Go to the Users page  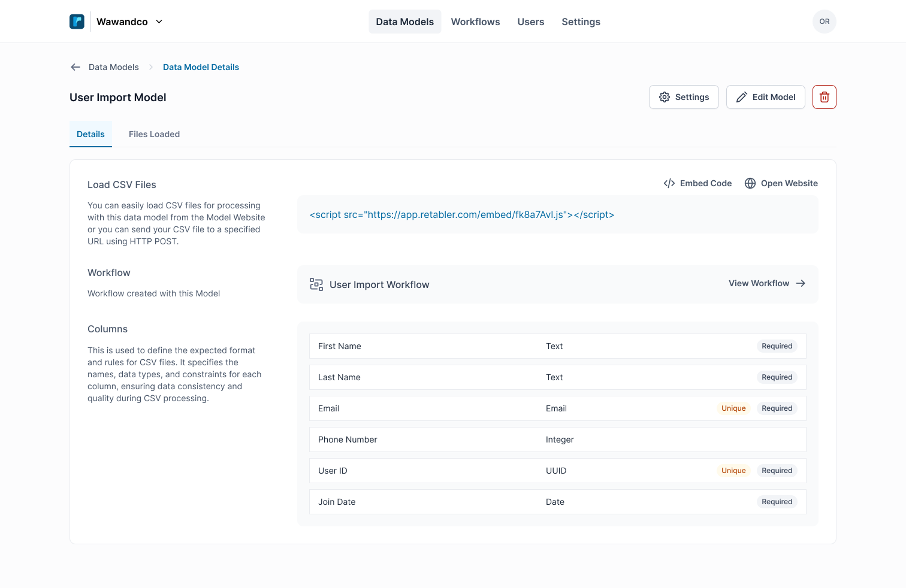click(x=530, y=22)
